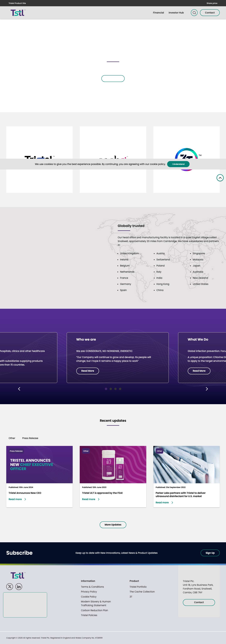This screenshot has width=226, height=644.
Task: Read more about Tristel Announces New CEO
Action: [15, 499]
